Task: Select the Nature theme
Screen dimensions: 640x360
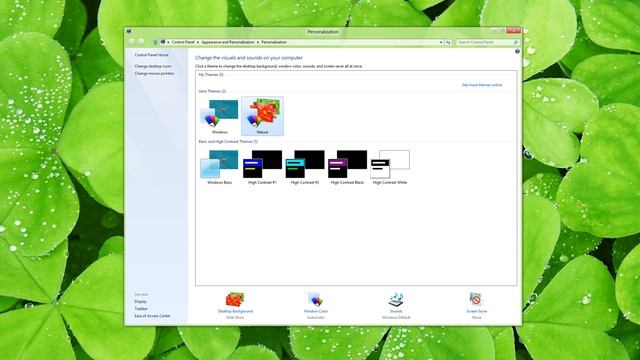Action: point(262,116)
